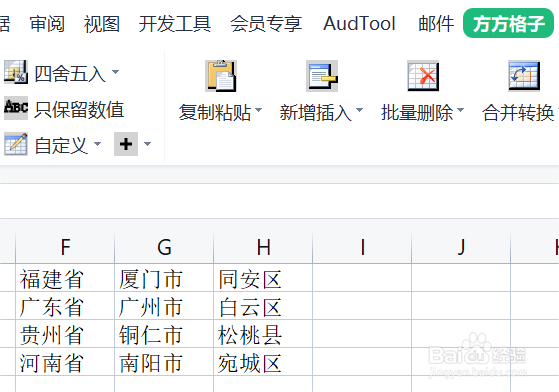Image resolution: width=559 pixels, height=392 pixels.
Task: Open the 会员专享 tab
Action: pos(266,24)
